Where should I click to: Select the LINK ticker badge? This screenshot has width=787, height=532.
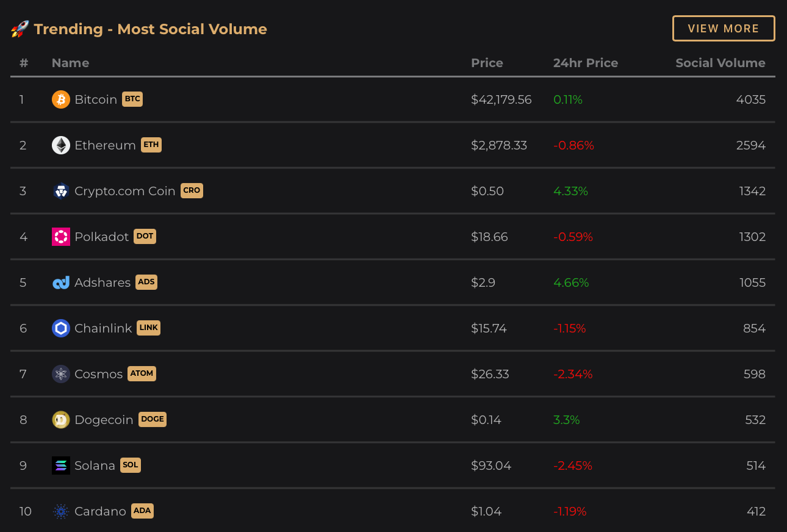pyautogui.click(x=149, y=328)
